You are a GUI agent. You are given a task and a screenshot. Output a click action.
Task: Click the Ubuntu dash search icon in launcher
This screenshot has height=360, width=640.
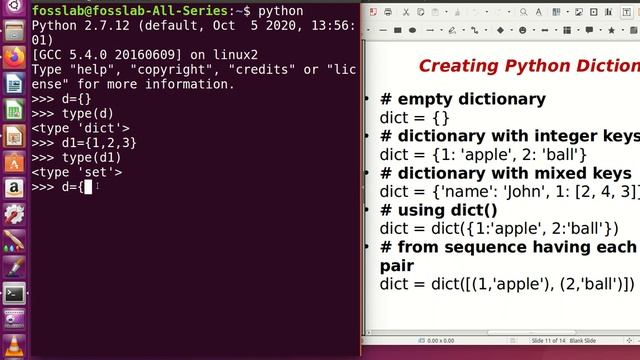14,6
